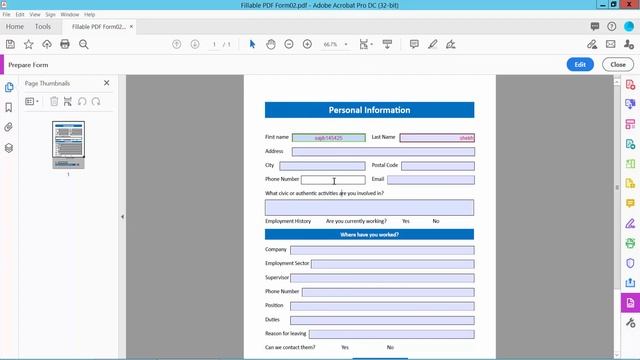
Task: Open the Window menu
Action: point(70,14)
